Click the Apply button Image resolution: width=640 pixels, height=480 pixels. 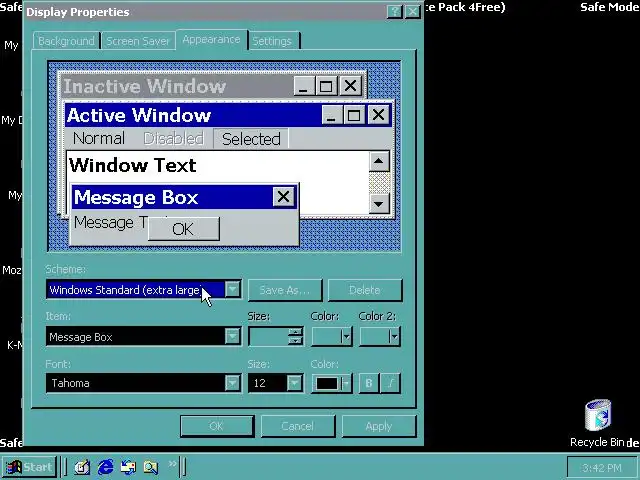point(379,426)
